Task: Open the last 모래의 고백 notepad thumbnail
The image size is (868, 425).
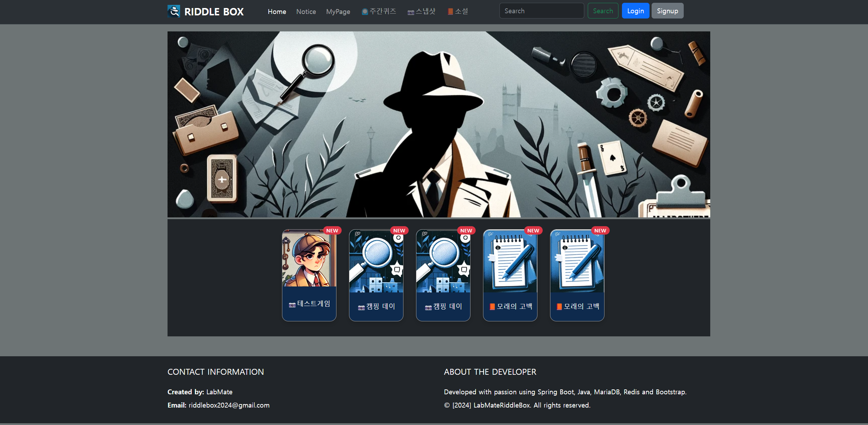Action: pos(577,261)
